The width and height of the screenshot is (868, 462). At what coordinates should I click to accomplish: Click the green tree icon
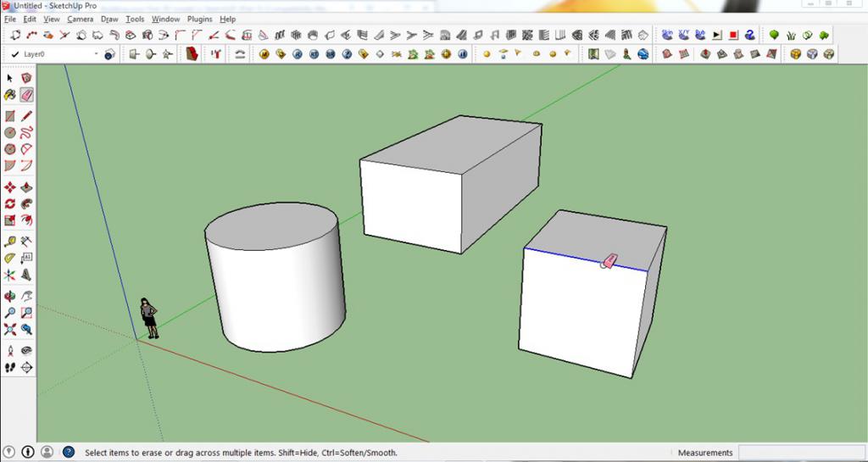(x=774, y=35)
